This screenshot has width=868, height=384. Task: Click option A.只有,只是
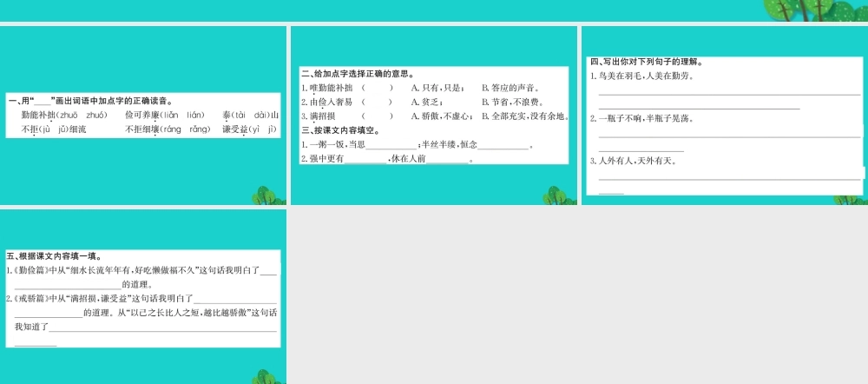[x=438, y=88]
